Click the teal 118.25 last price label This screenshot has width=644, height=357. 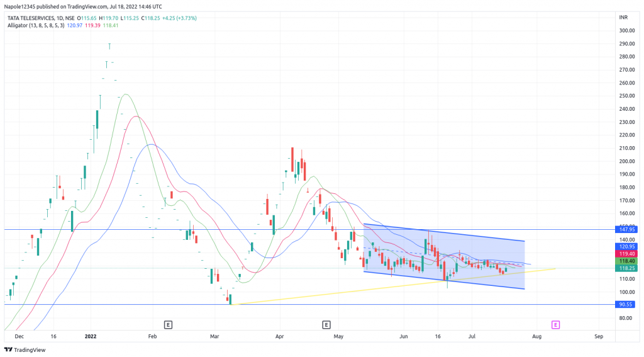pyautogui.click(x=626, y=268)
